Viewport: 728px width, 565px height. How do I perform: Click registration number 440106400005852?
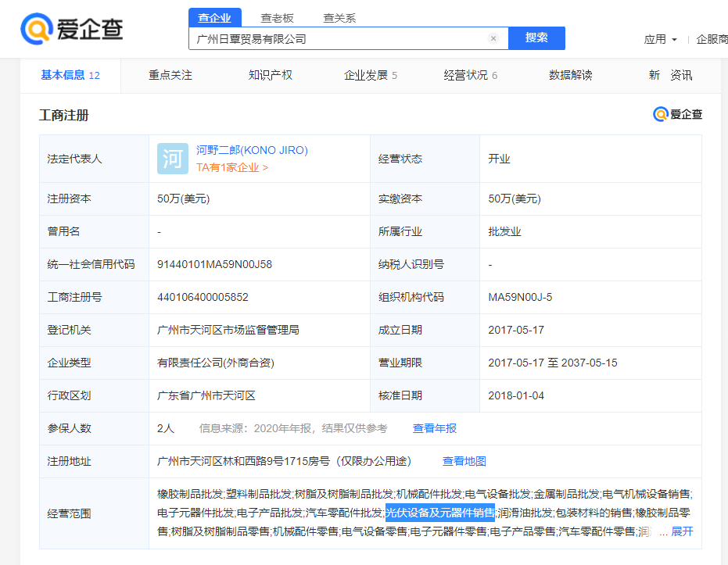coord(203,297)
